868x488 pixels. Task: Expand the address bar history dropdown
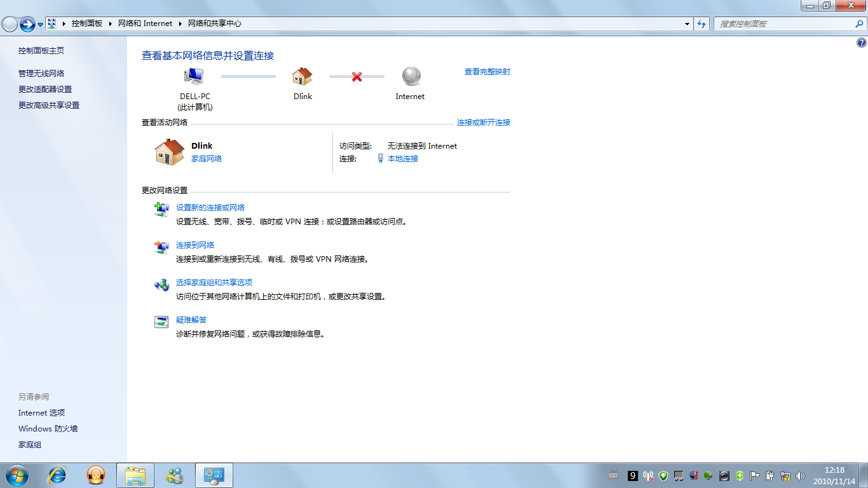pyautogui.click(x=687, y=24)
